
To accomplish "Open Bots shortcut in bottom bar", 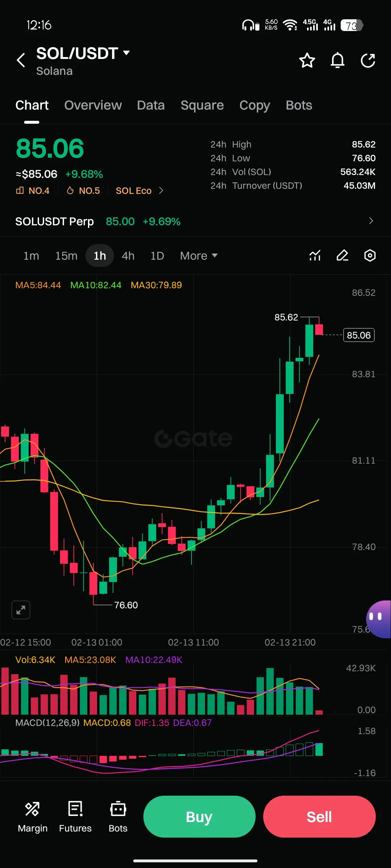I will pyautogui.click(x=118, y=817).
